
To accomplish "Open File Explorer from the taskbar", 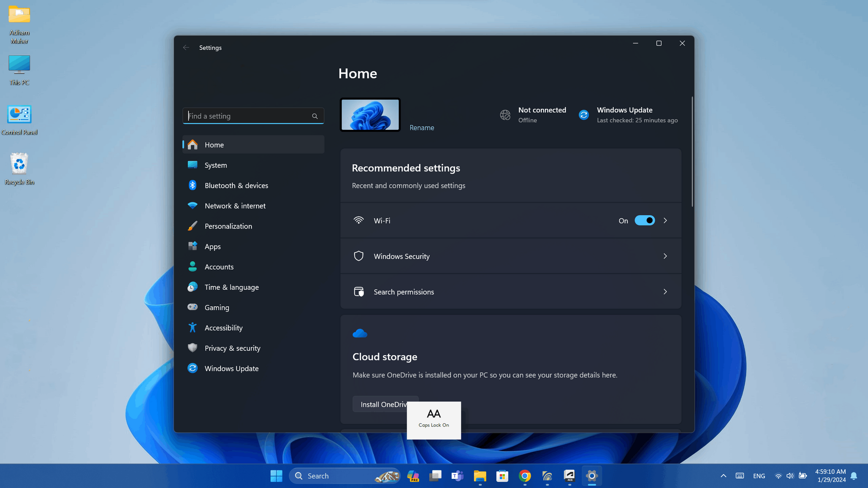I will tap(480, 476).
